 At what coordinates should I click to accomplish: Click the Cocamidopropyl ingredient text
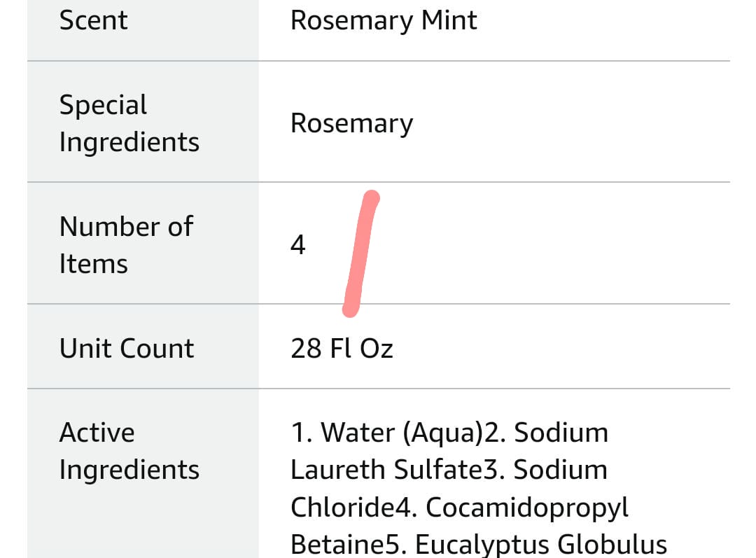pyautogui.click(x=527, y=508)
